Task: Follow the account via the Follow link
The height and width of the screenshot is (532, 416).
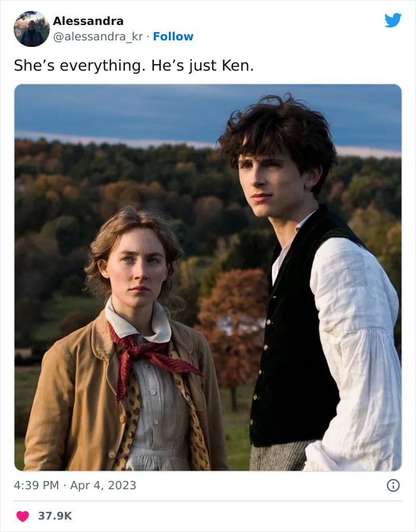Action: [x=173, y=36]
